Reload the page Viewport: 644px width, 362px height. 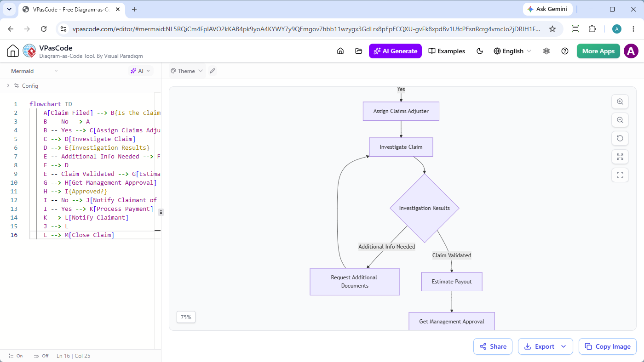[44, 28]
